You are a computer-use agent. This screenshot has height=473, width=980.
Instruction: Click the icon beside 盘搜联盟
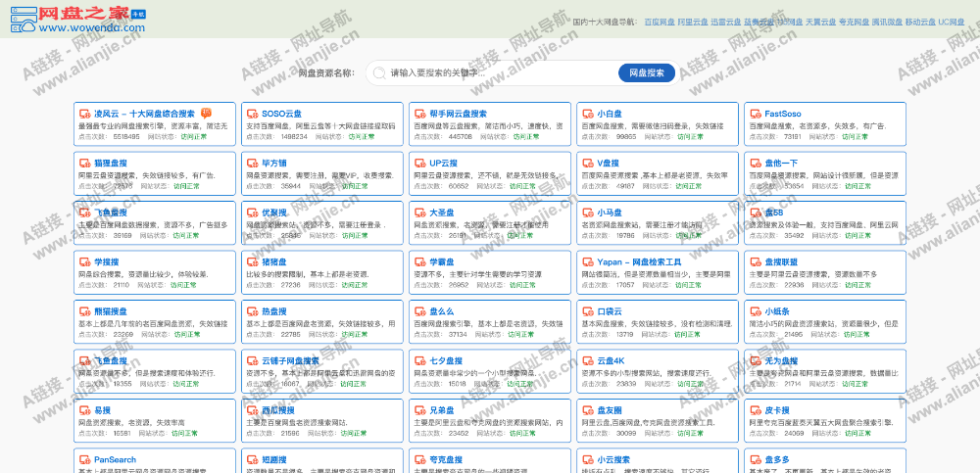point(756,261)
